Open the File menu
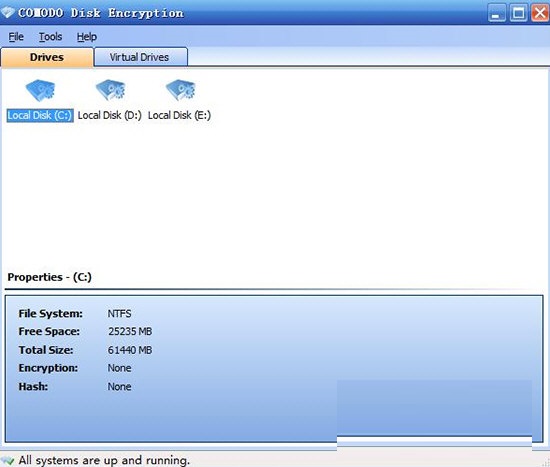550x467 pixels. tap(16, 36)
